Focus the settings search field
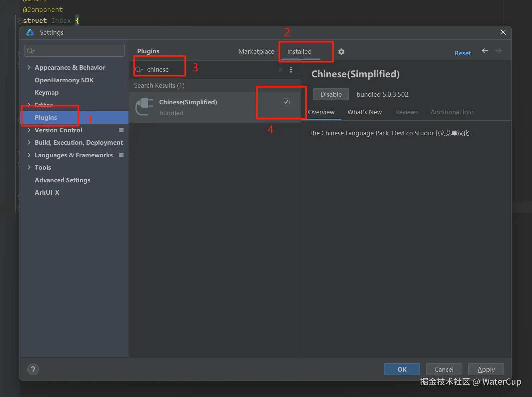Image resolution: width=532 pixels, height=397 pixels. pyautogui.click(x=74, y=51)
